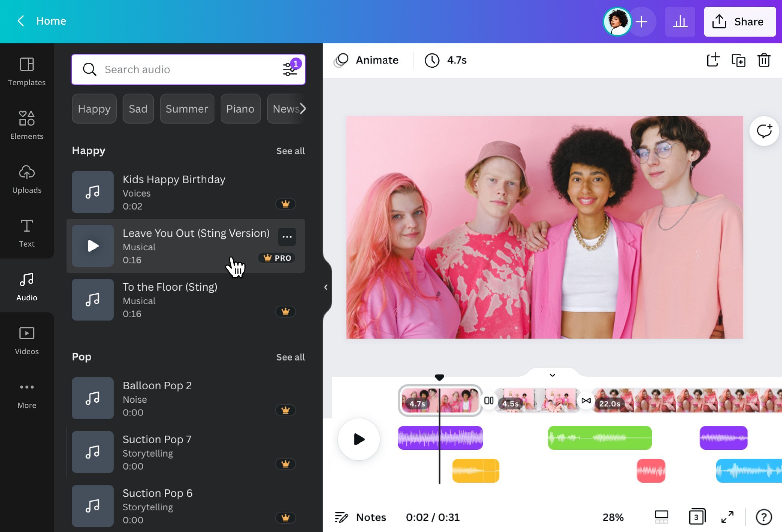The width and height of the screenshot is (782, 532).
Task: Delete the current page with the trash icon
Action: click(764, 60)
